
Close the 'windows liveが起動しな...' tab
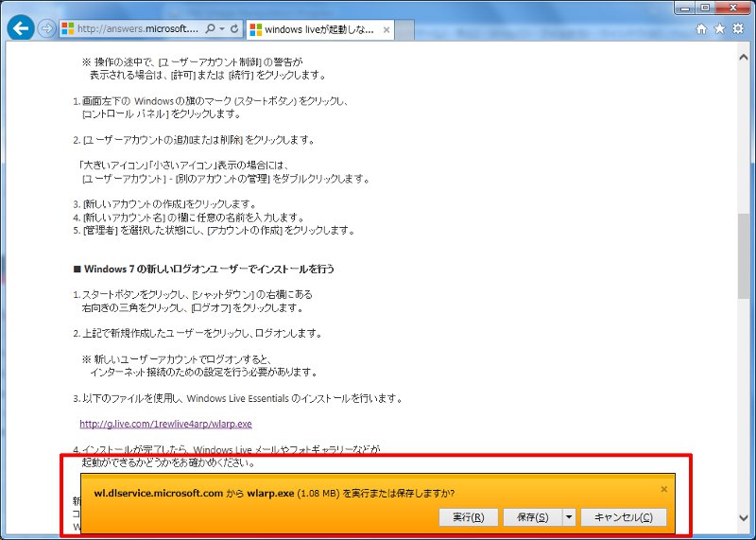[387, 30]
